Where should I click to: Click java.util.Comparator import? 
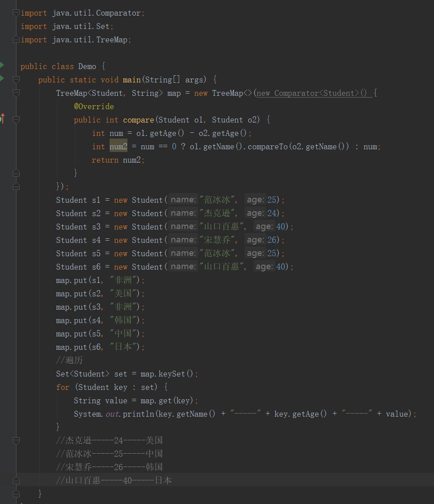96,13
